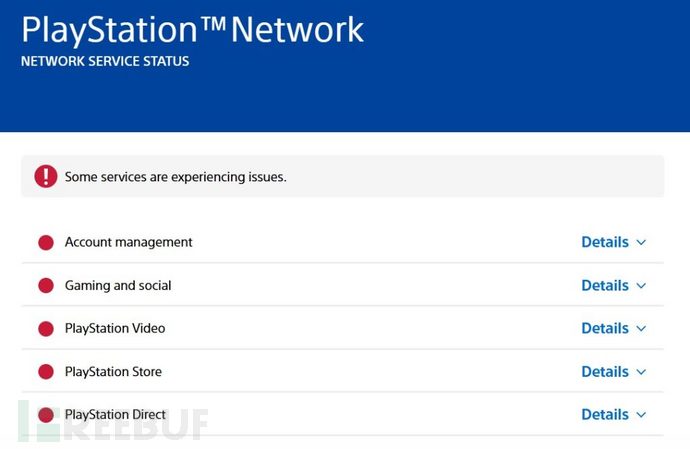Viewport: 690px width, 449px height.
Task: Click PlayStation Video red status dot
Action: tap(46, 328)
